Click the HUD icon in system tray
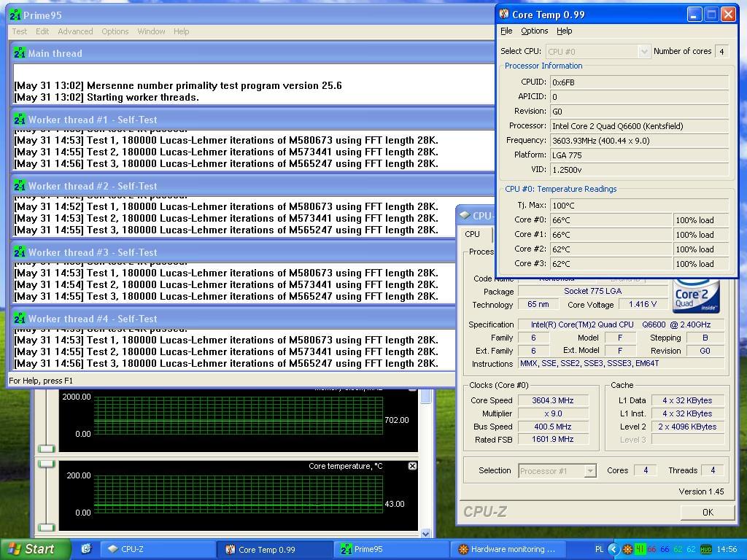Image resolution: width=747 pixels, height=560 pixels. 706,549
